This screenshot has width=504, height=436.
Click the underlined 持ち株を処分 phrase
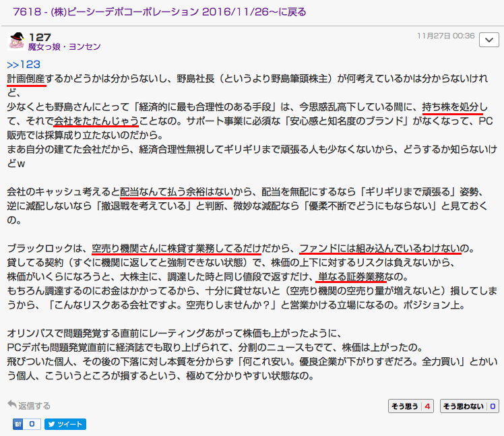(451, 106)
